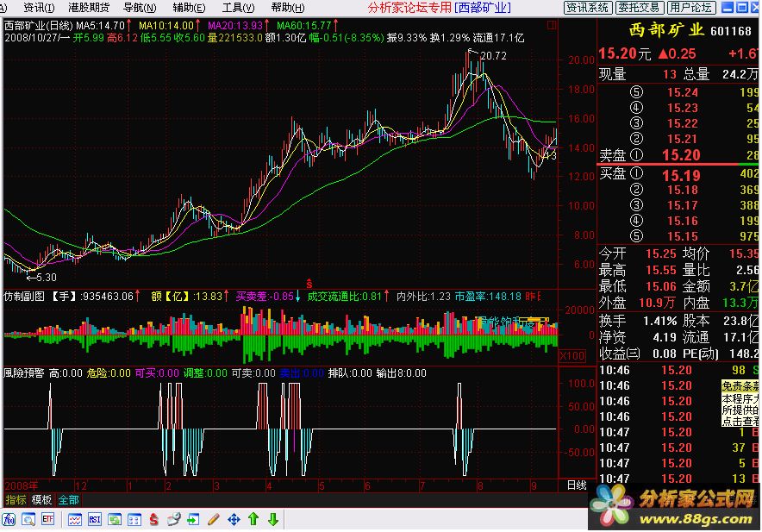Click the 最低 15.06 value

point(661,286)
